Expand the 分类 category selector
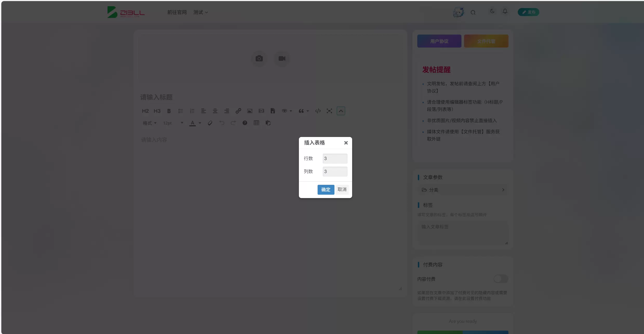644x334 pixels. (x=463, y=190)
